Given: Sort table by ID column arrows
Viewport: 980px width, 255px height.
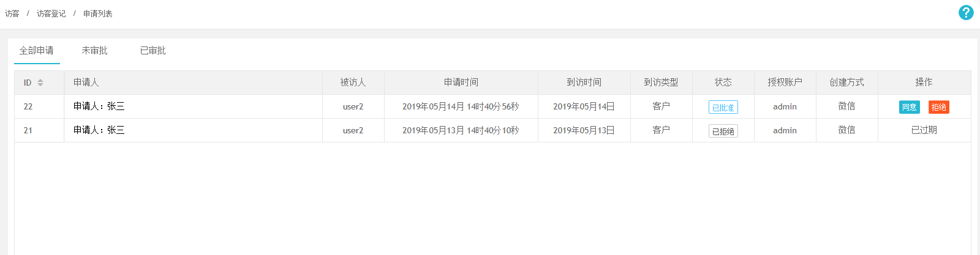Looking at the screenshot, I should 40,83.
